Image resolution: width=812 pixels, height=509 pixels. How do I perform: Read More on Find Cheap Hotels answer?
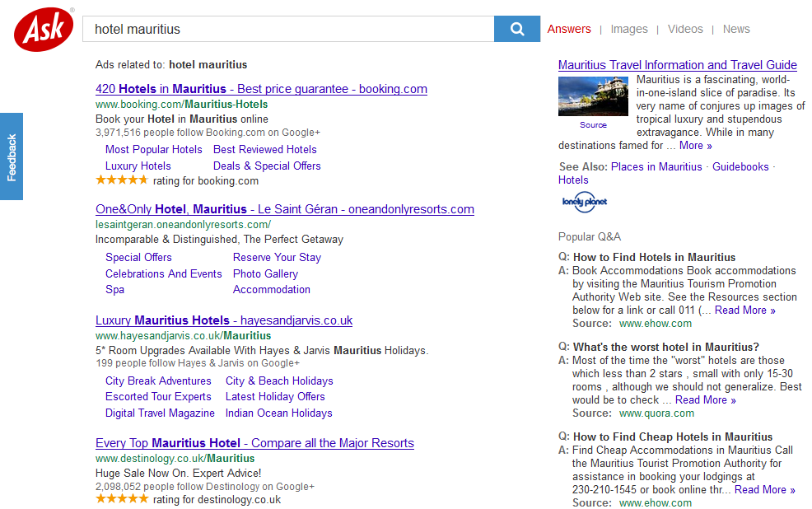(765, 490)
